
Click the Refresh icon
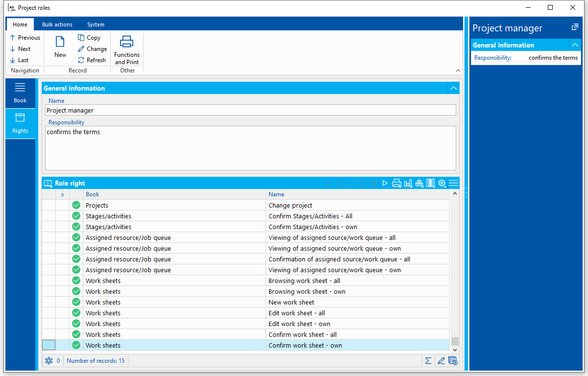tap(81, 60)
